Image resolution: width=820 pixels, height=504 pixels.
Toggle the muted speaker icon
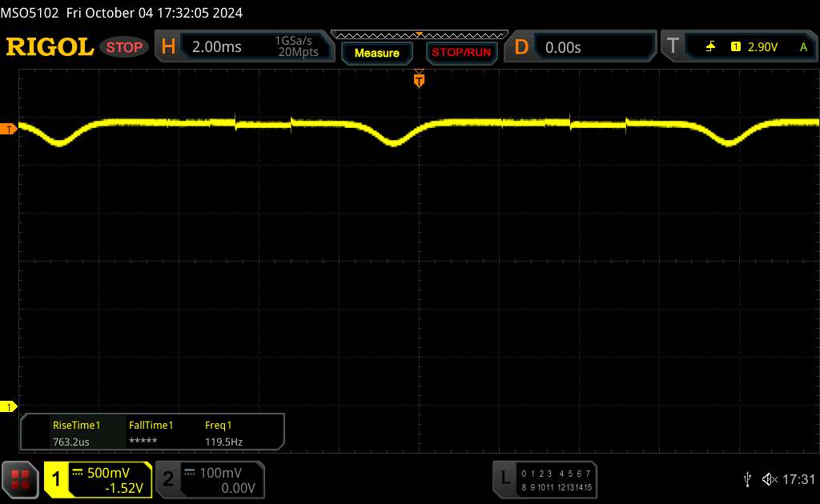point(770,479)
